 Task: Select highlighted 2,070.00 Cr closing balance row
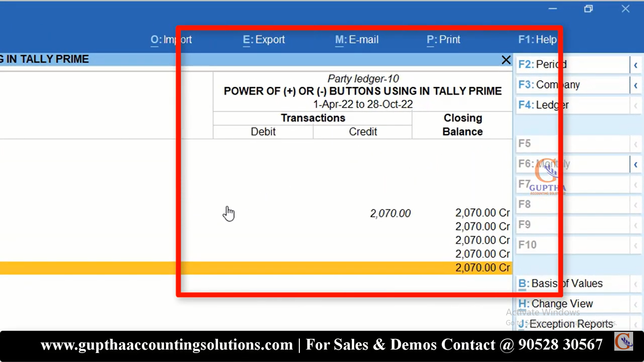point(256,268)
